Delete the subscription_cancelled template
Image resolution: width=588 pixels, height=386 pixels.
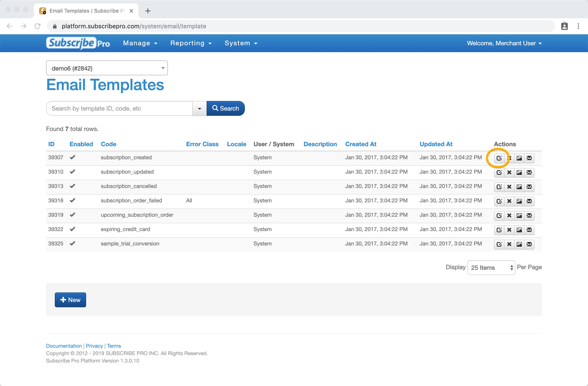click(x=509, y=187)
